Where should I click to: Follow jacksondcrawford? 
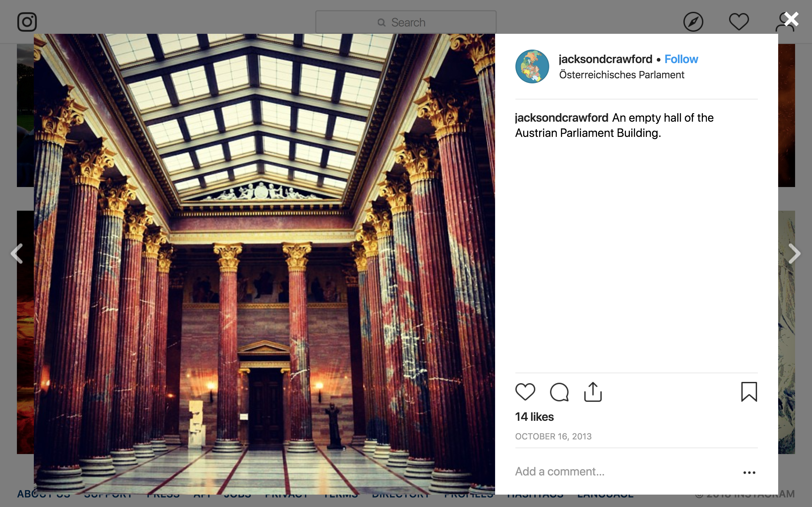681,59
